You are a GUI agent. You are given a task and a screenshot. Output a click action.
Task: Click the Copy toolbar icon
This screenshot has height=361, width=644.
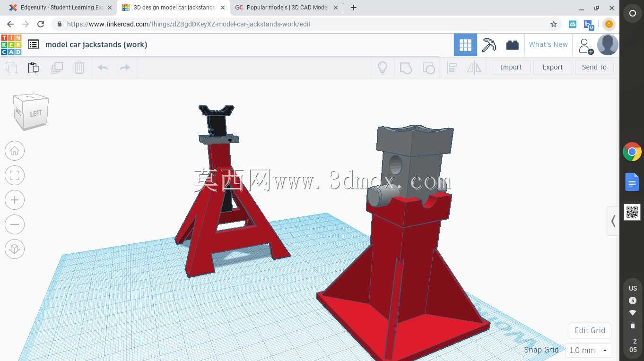11,68
